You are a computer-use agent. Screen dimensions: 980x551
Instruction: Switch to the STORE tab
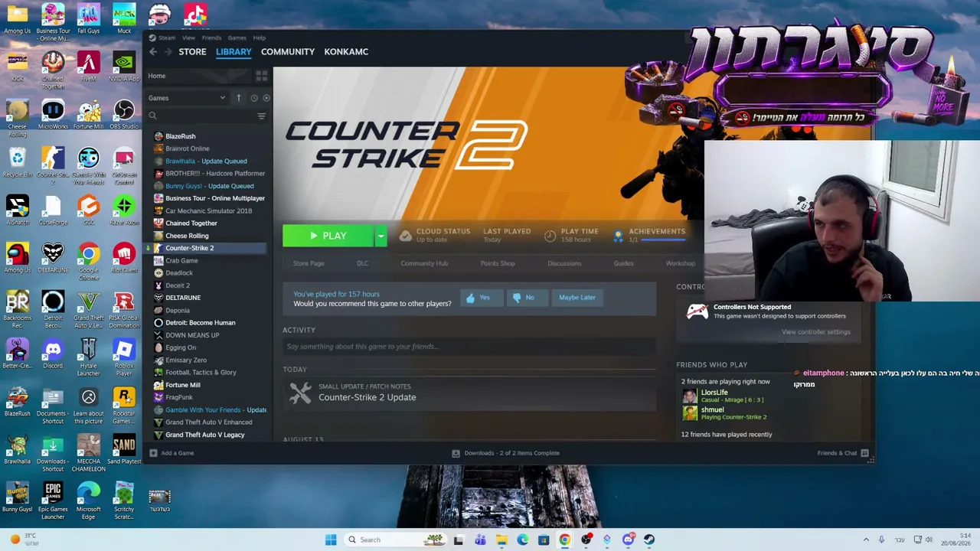[192, 51]
